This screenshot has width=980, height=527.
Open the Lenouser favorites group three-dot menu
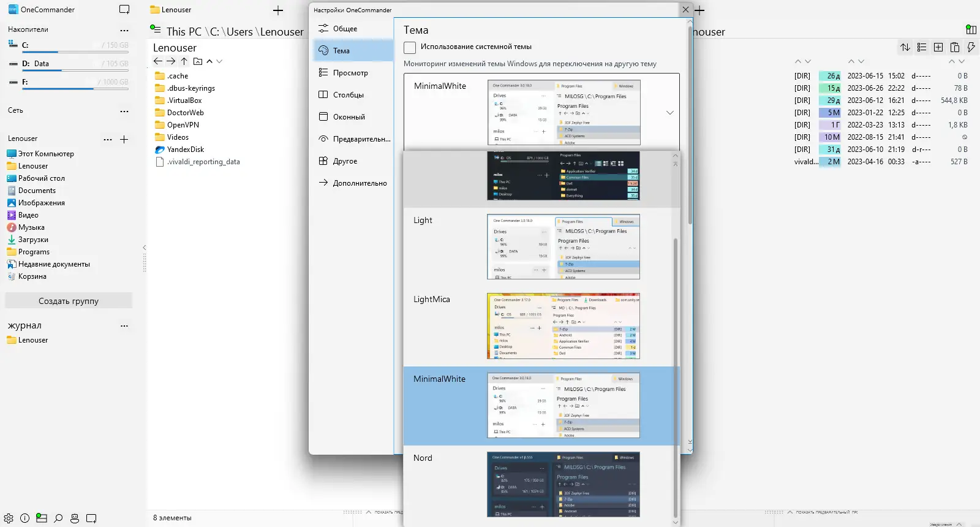(108, 140)
